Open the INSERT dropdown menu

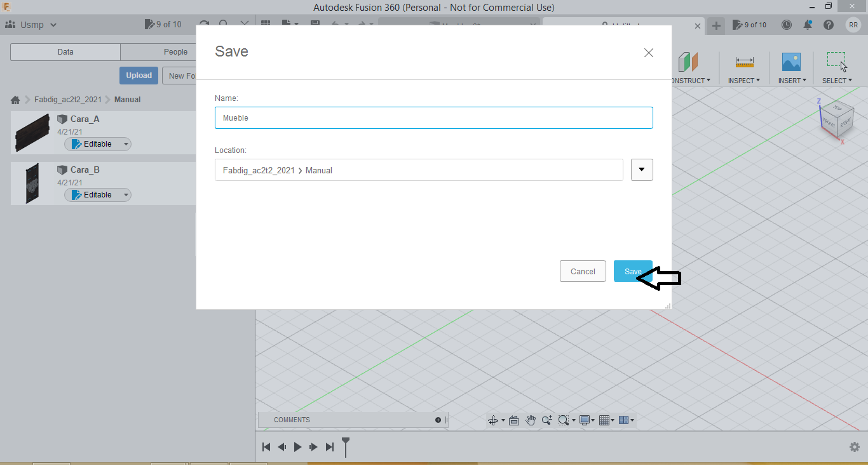(x=792, y=81)
